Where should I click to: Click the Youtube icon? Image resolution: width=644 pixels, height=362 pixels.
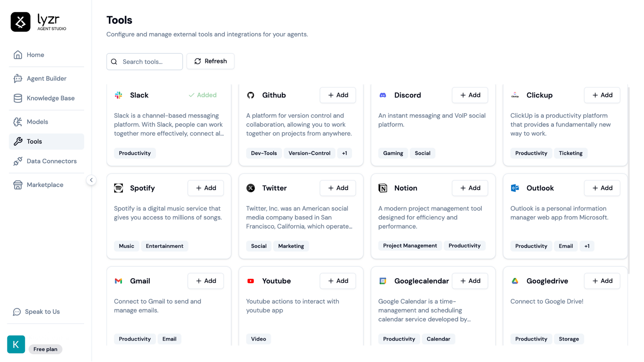point(251,281)
